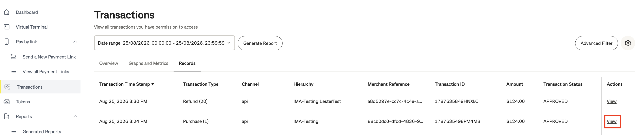644x135 pixels.
Task: Go to Generated Reports
Action: point(42,131)
